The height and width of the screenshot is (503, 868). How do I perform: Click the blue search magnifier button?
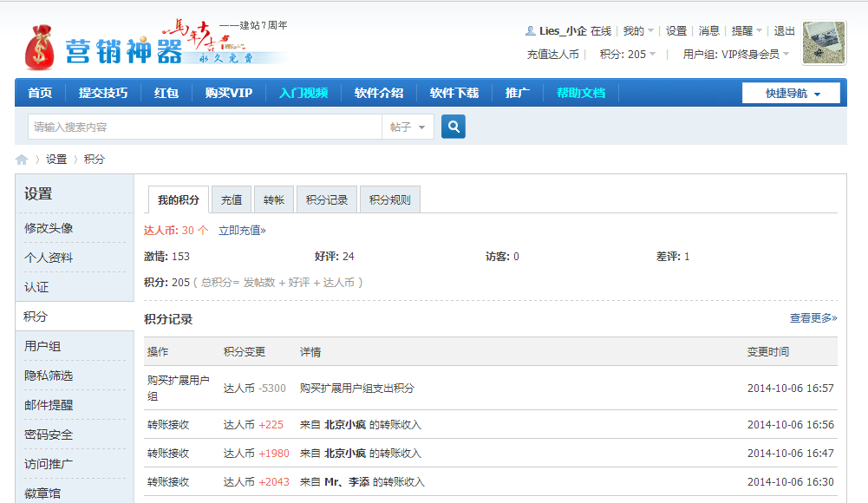[x=453, y=127]
